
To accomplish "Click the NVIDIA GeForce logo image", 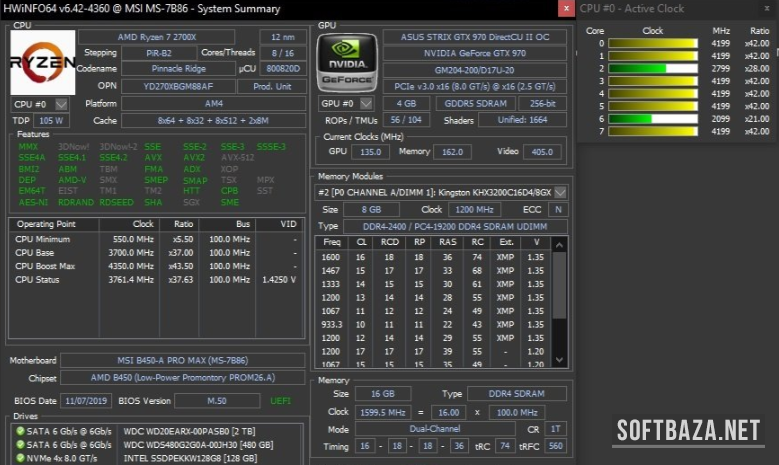I will click(x=346, y=62).
